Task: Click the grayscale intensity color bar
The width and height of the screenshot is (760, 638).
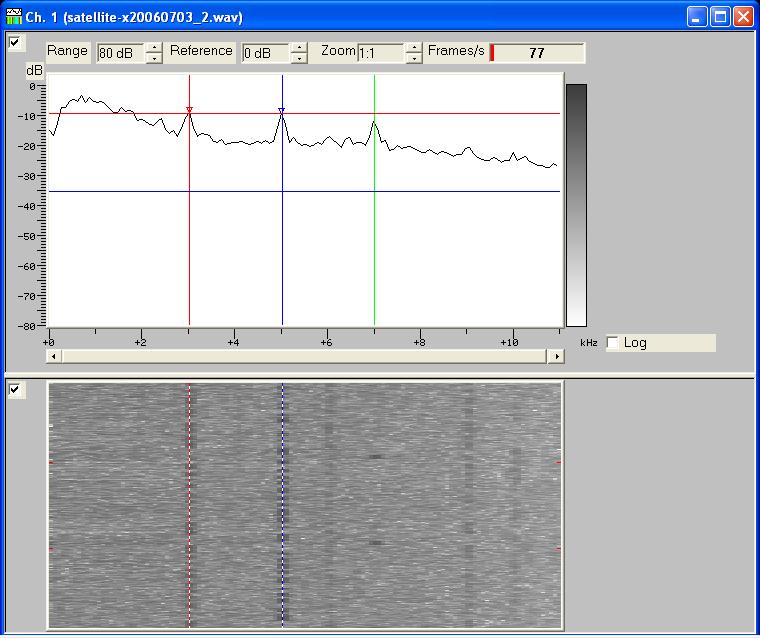Action: click(576, 205)
